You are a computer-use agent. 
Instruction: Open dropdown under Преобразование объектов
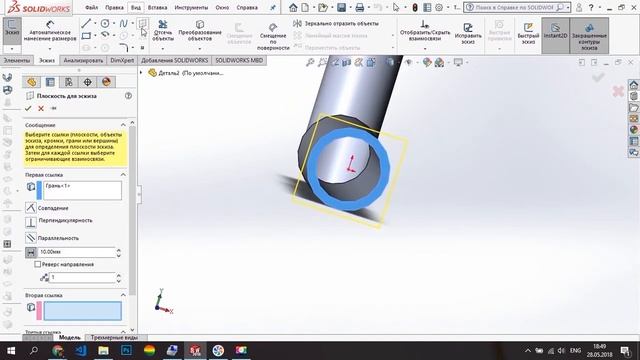tap(200, 49)
